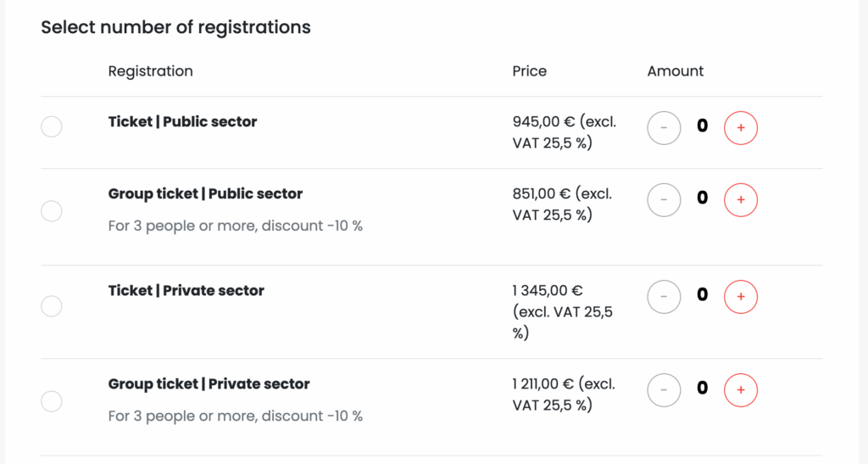Click the amount value for Group ticket | Private sector

(x=702, y=389)
